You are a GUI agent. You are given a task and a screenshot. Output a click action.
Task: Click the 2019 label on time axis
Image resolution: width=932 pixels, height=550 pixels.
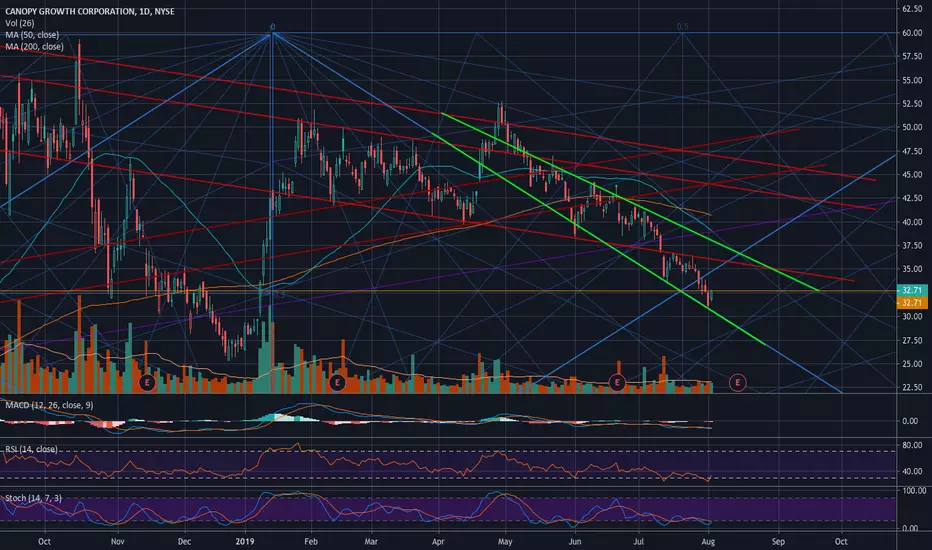245,541
